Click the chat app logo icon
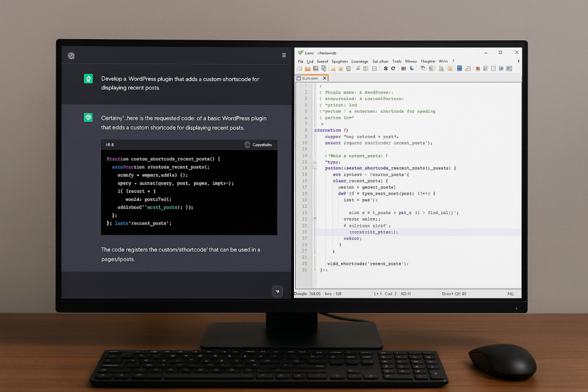588x392 pixels. click(x=71, y=56)
